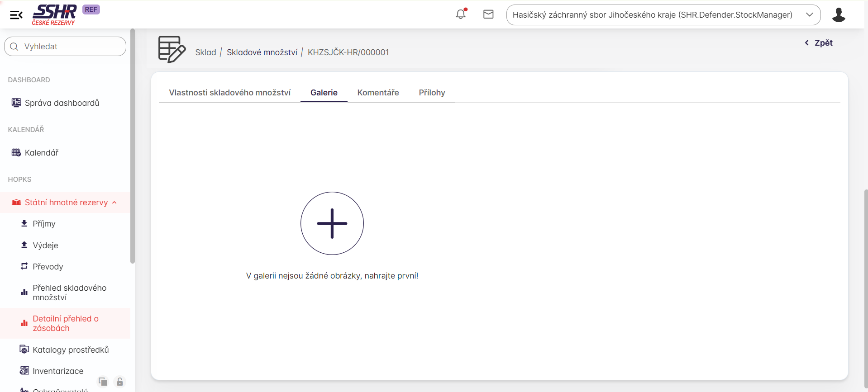This screenshot has height=392, width=868.
Task: Switch to Komentáře tab
Action: (378, 93)
